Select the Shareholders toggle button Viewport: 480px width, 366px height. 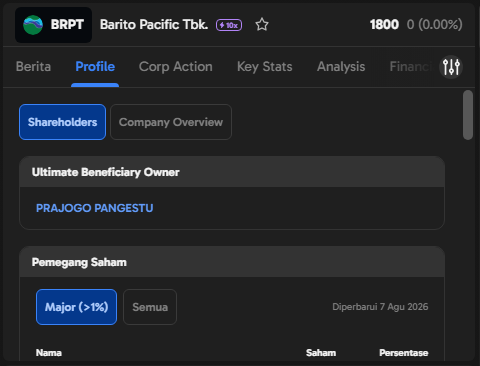click(x=62, y=122)
